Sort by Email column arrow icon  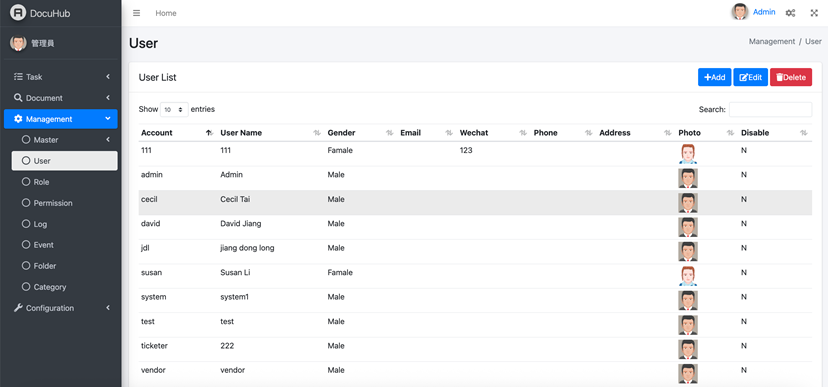449,133
